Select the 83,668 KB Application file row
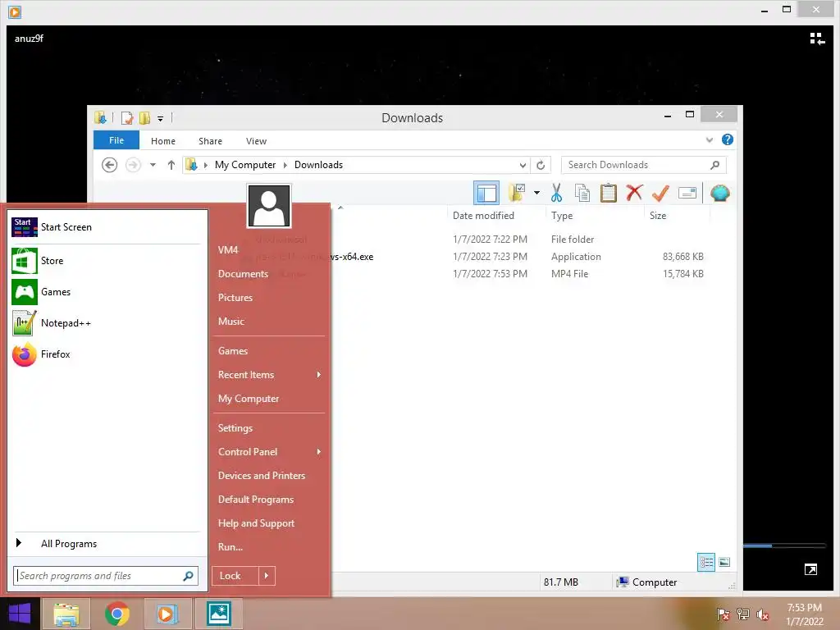 (518, 257)
